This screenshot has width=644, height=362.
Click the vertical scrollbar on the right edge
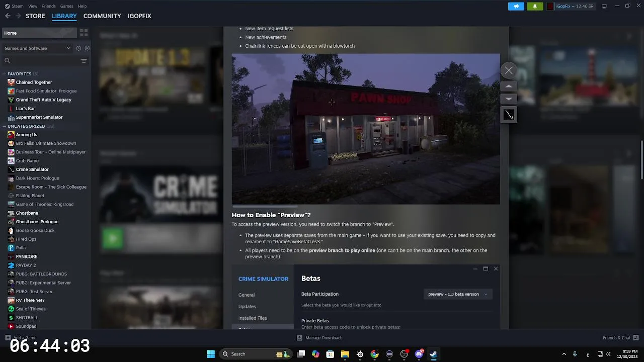click(641, 159)
